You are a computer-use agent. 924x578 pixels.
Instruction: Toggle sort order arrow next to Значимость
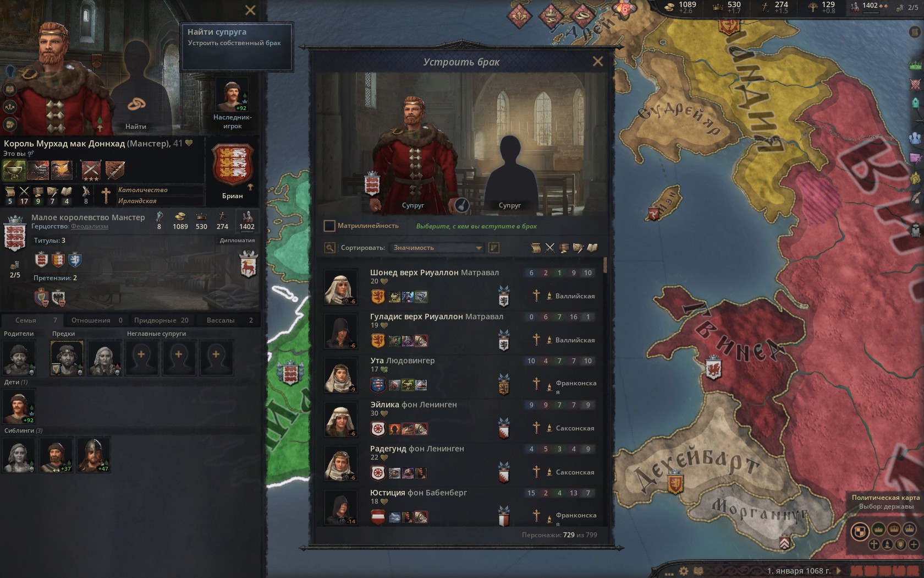point(494,248)
